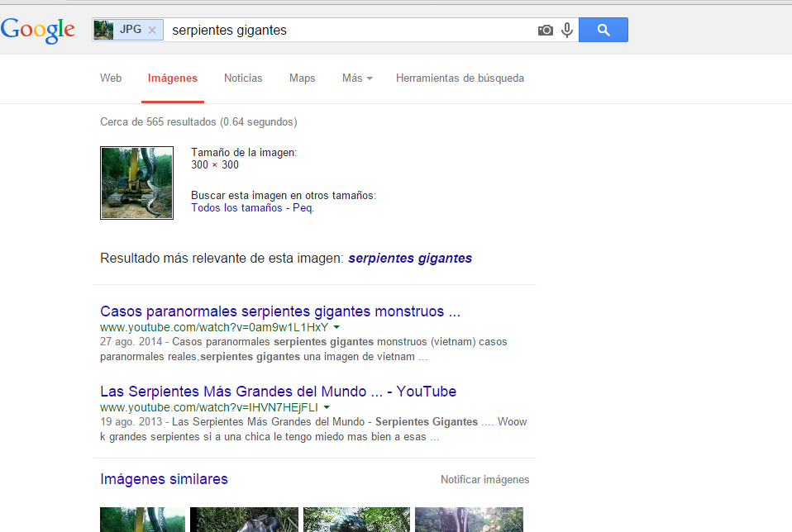Remove the JPG image chip with X
The height and width of the screenshot is (532, 792).
152,31
